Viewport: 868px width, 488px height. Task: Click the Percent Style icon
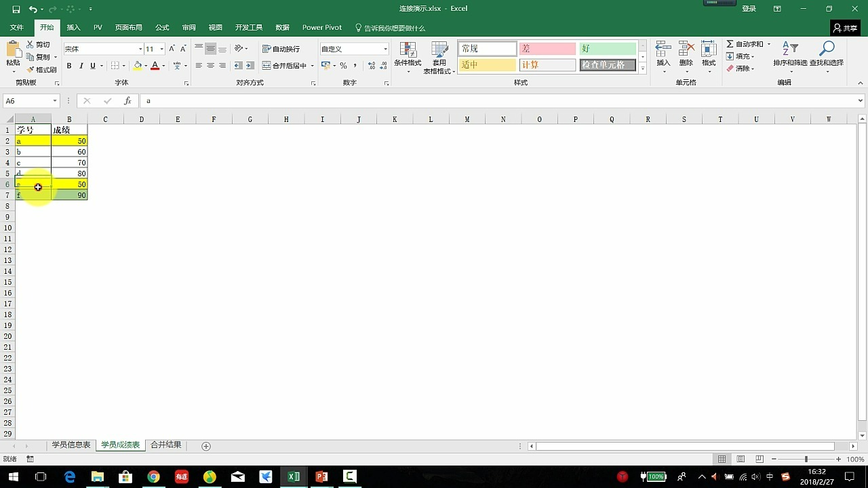pyautogui.click(x=344, y=65)
